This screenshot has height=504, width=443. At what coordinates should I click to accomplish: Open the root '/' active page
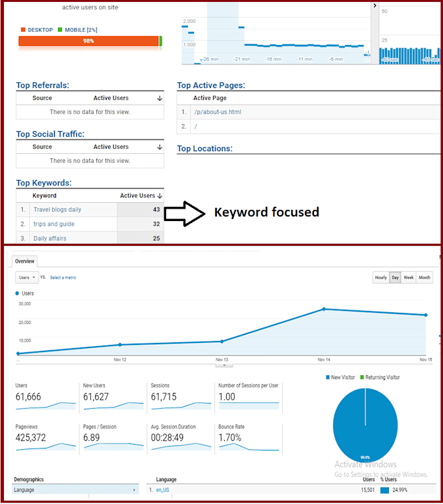click(x=195, y=126)
